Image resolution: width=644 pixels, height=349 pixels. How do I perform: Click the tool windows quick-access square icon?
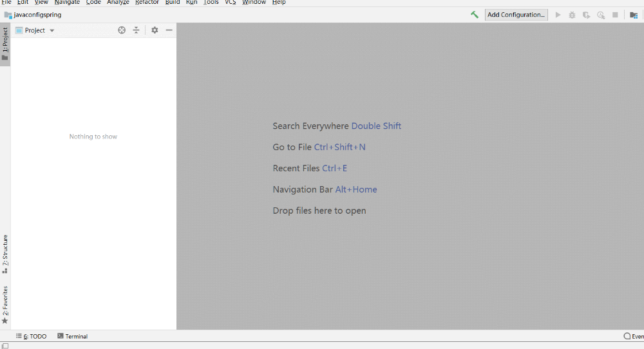pos(5,346)
